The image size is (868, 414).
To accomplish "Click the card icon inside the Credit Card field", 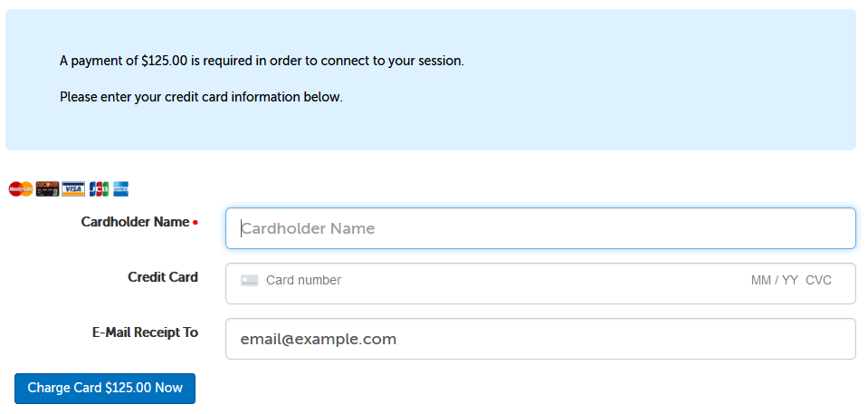I will coord(250,281).
